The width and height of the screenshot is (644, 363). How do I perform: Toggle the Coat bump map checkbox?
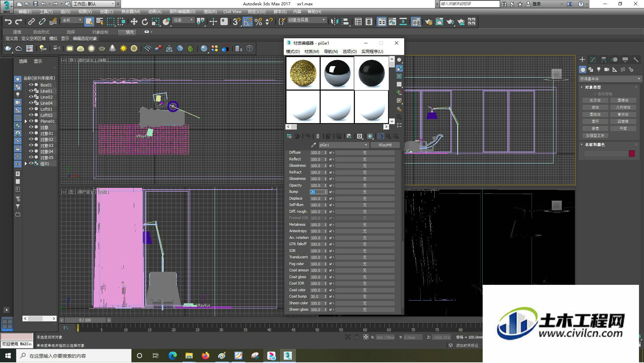coord(331,297)
